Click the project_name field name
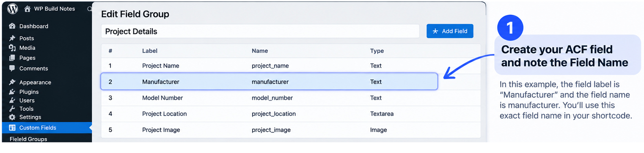Screen dimensions: 644x153 (x=270, y=66)
